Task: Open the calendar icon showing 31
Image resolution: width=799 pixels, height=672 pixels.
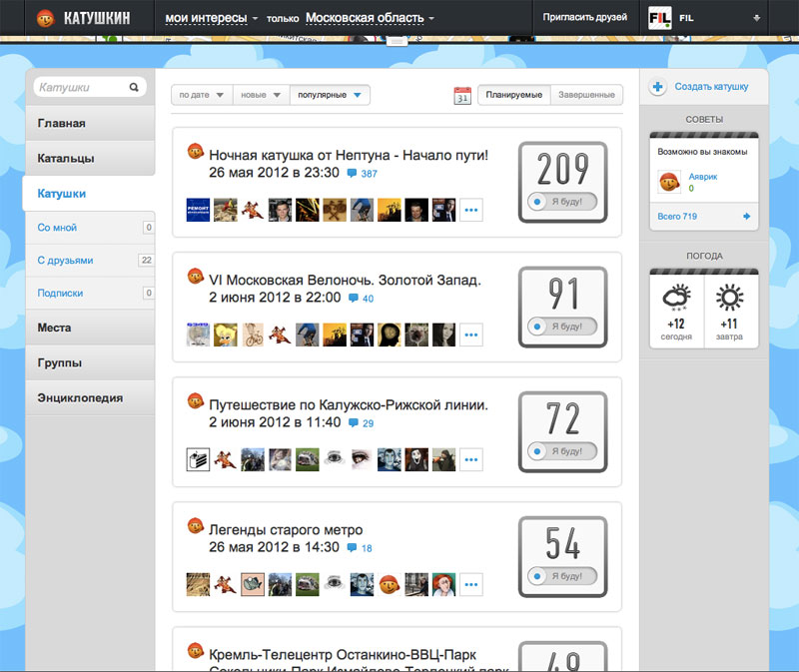Action: coord(462,95)
